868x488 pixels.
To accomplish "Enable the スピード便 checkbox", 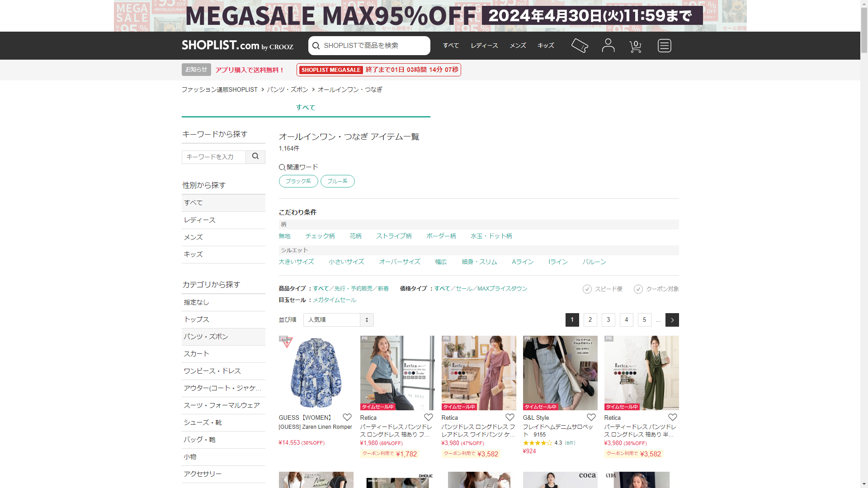I will [587, 289].
